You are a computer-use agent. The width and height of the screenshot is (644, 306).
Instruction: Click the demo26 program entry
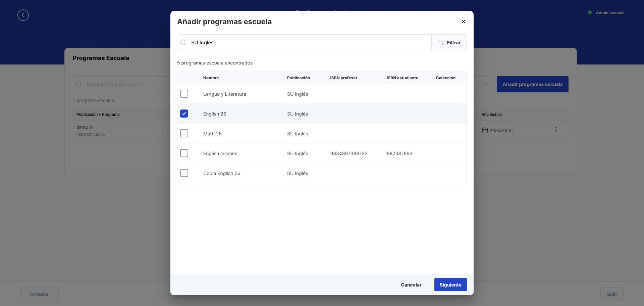[x=85, y=127]
